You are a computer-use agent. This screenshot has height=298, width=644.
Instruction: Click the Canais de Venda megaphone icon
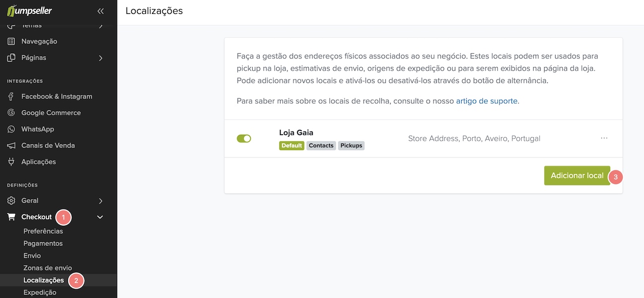[x=11, y=146]
